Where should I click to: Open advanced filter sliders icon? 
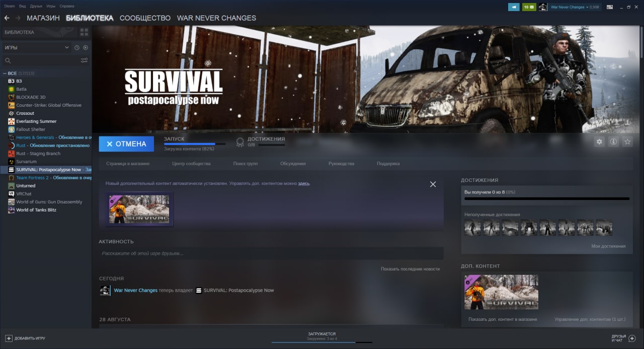[x=84, y=60]
